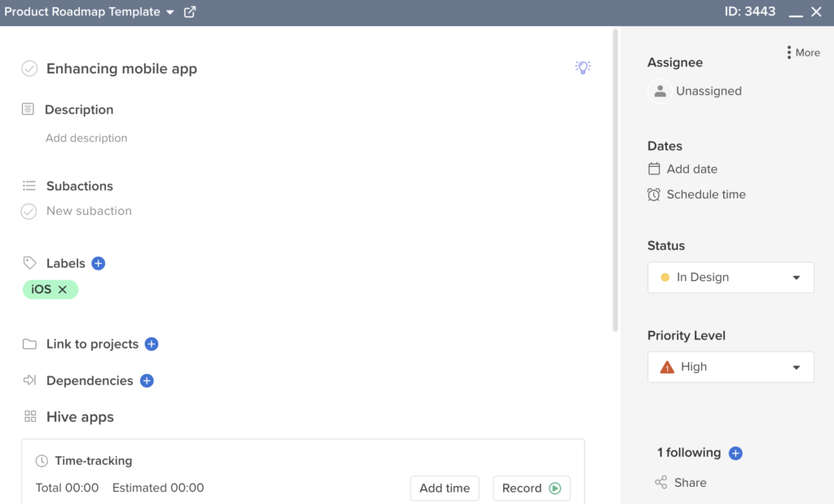Viewport: 834px width, 504px height.
Task: Open the action card in a new window
Action: tap(190, 11)
